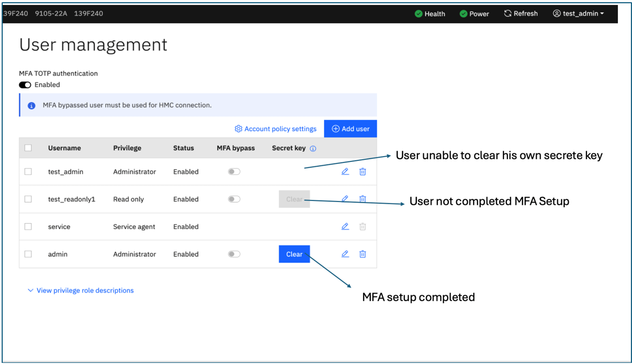Click the Add user button

pos(350,129)
